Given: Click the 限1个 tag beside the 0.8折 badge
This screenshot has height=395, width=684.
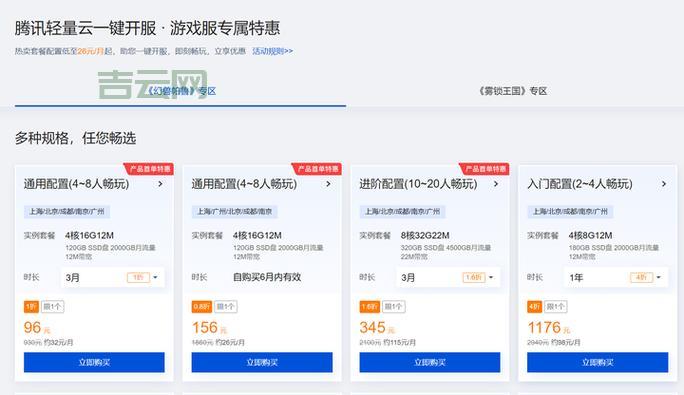Looking at the screenshot, I should pos(226,306).
